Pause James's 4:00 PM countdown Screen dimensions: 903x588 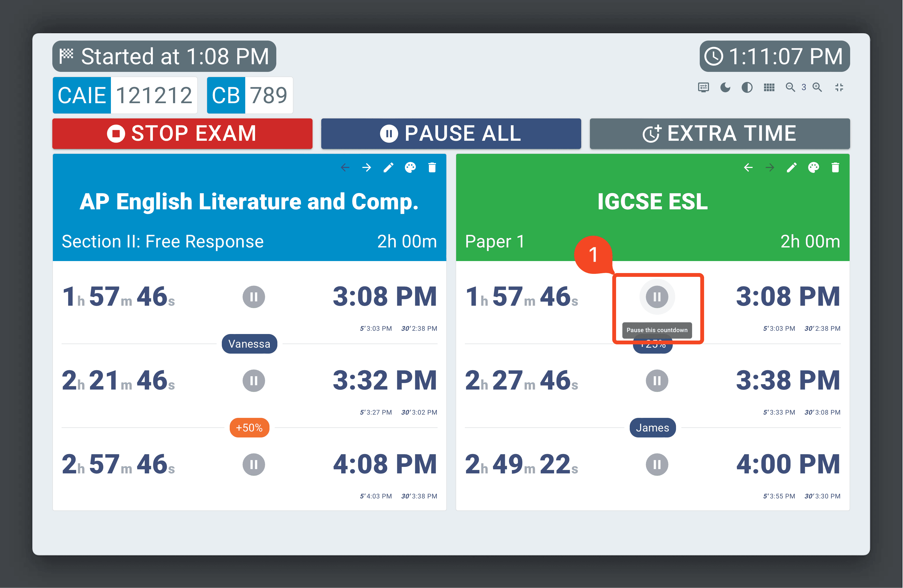pos(657,464)
